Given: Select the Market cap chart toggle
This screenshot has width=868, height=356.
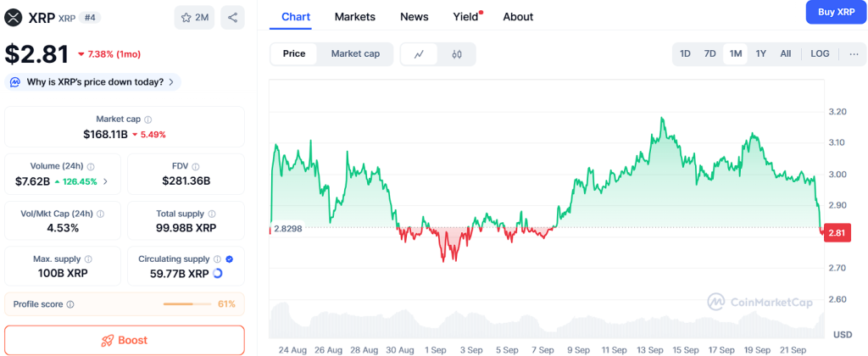Looking at the screenshot, I should tap(355, 54).
